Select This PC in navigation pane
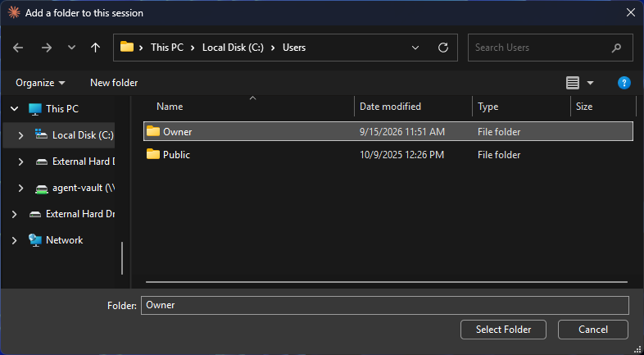The image size is (644, 355). (x=62, y=109)
